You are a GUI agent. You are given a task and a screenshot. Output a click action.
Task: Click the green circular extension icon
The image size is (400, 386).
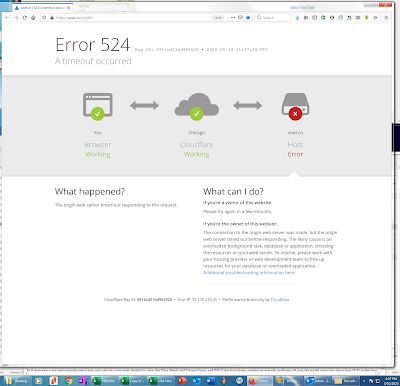[323, 18]
